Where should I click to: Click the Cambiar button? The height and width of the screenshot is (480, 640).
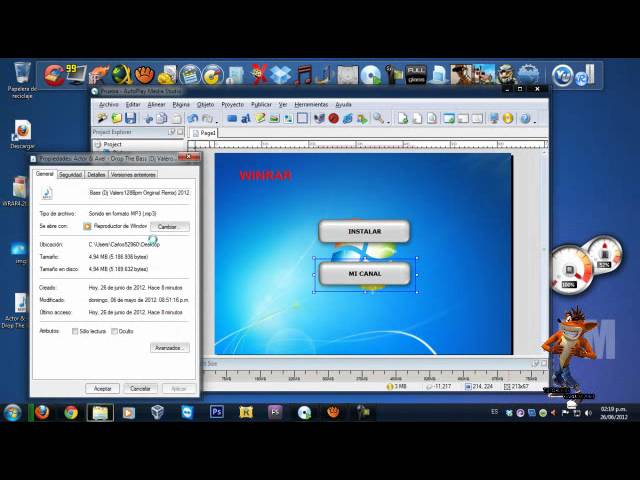[x=170, y=227]
